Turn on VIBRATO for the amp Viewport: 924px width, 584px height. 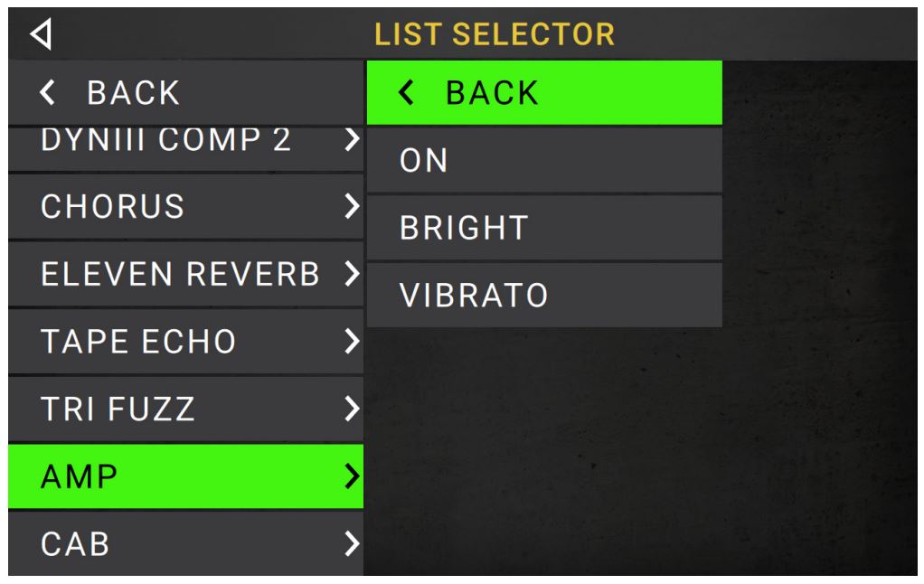(x=542, y=295)
